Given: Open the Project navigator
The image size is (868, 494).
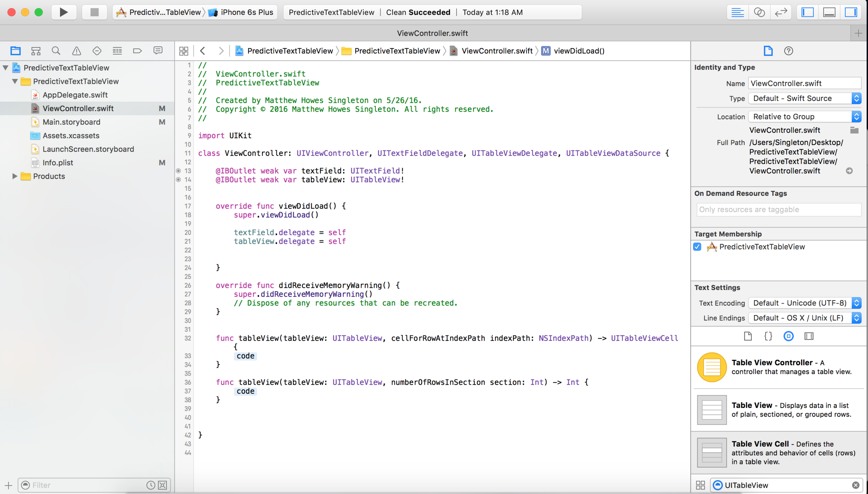Looking at the screenshot, I should tap(15, 51).
